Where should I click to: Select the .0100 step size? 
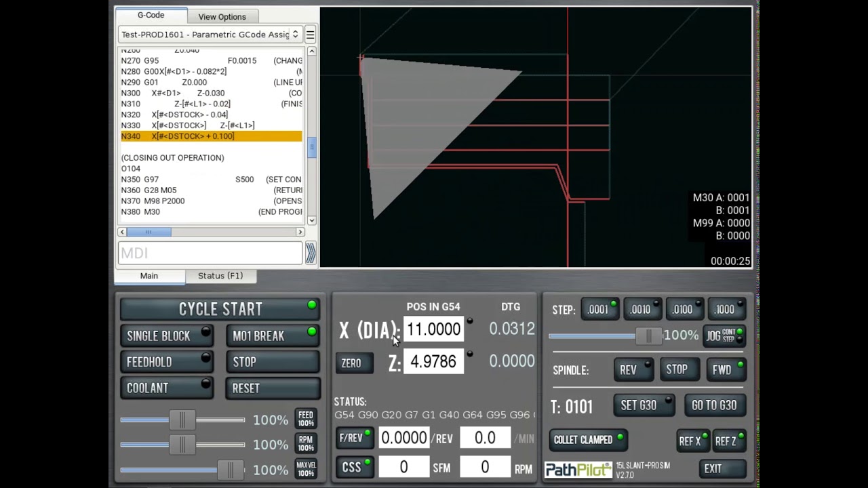point(685,309)
